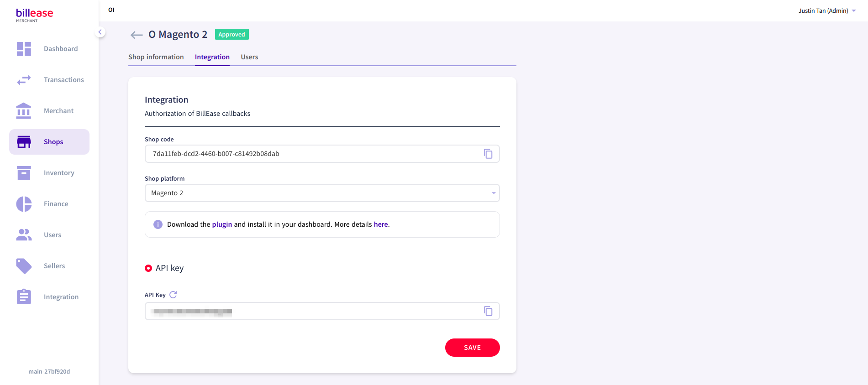Follow the plugin download link
This screenshot has width=868, height=385.
222,224
